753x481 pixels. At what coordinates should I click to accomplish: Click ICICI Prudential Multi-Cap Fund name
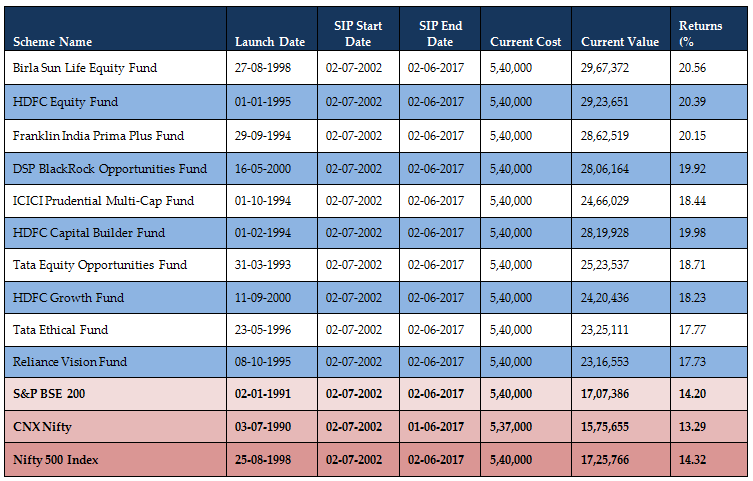(x=103, y=201)
